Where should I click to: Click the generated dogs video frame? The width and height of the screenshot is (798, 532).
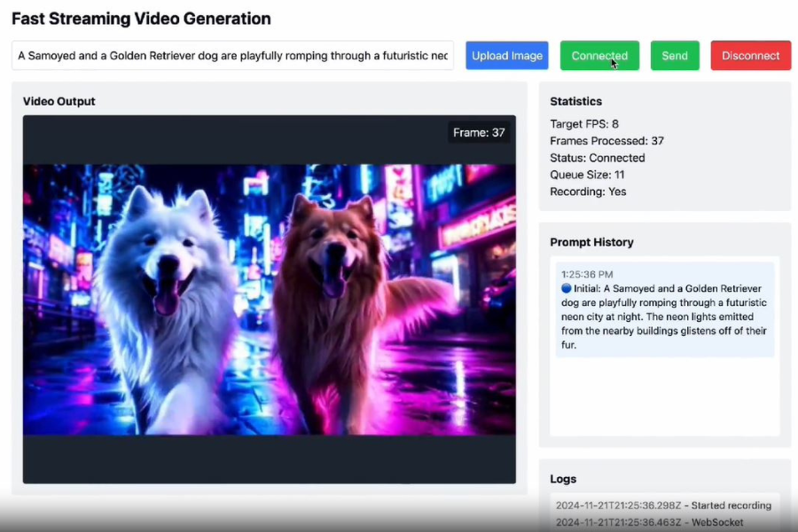[x=270, y=300]
